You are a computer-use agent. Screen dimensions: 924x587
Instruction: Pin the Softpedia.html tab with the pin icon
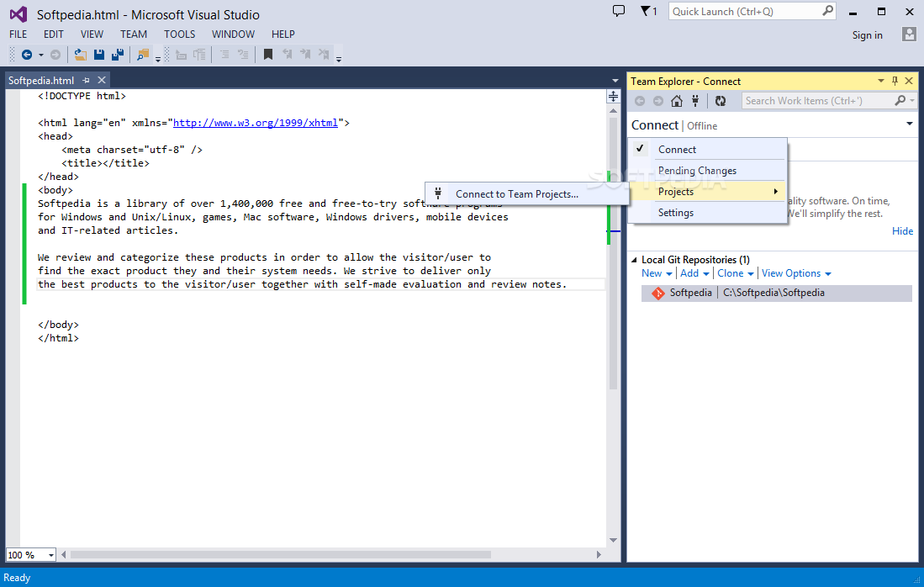pos(86,80)
